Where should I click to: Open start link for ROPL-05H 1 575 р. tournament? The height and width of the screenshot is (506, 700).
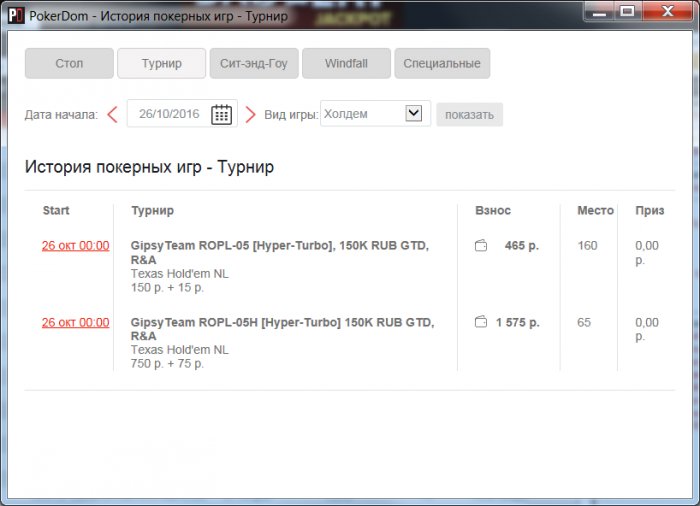75,322
